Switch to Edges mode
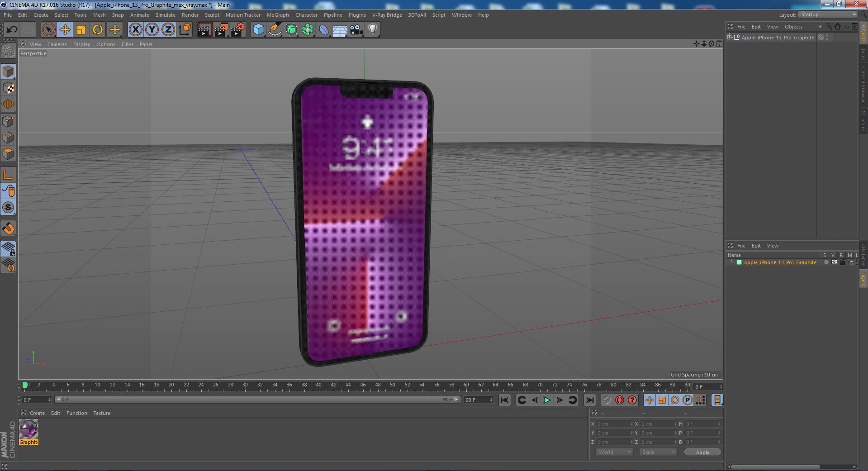This screenshot has width=868, height=471. pos(8,138)
